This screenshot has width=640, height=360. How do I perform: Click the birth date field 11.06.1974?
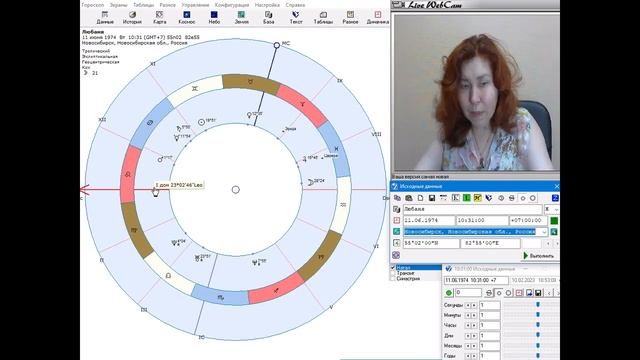[x=429, y=220]
